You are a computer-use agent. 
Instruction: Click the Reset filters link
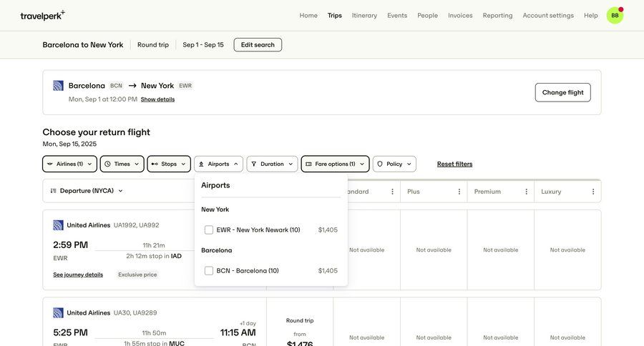tap(454, 164)
